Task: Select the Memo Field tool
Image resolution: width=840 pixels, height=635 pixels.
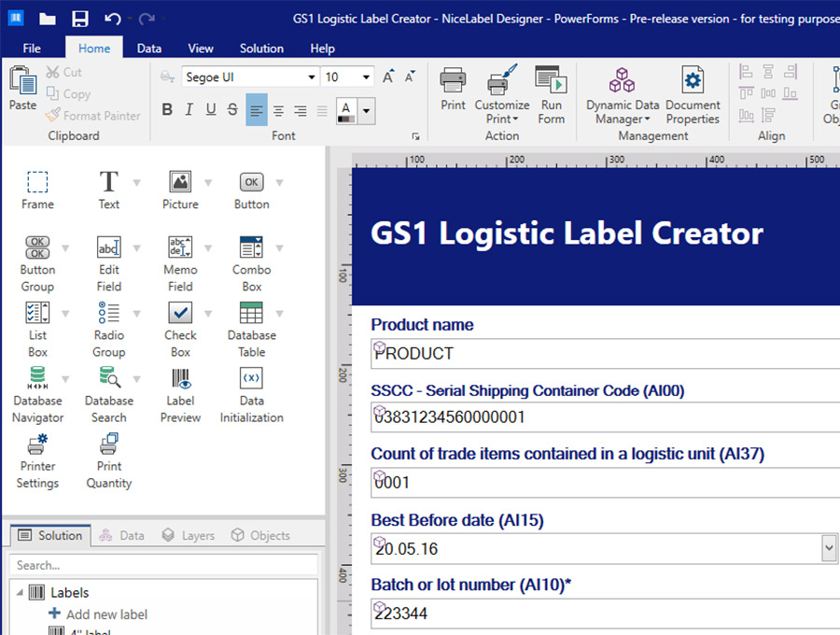Action: (180, 263)
